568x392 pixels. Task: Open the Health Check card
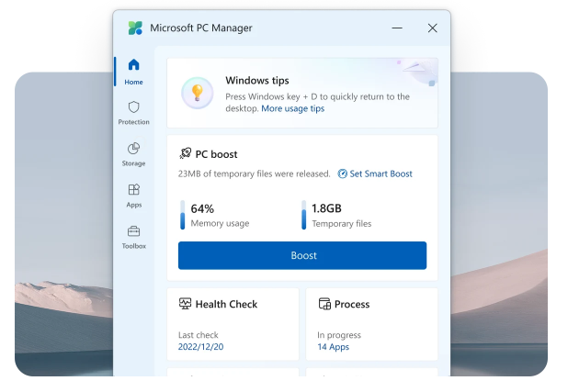coord(233,324)
